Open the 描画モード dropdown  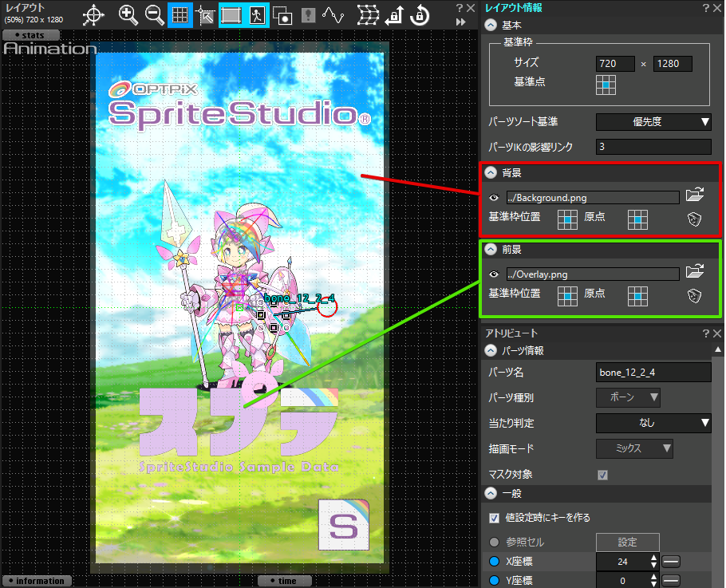[x=634, y=448]
